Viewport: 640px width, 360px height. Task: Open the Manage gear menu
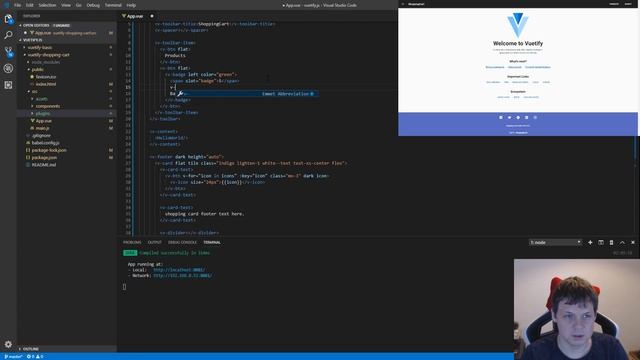click(8, 344)
